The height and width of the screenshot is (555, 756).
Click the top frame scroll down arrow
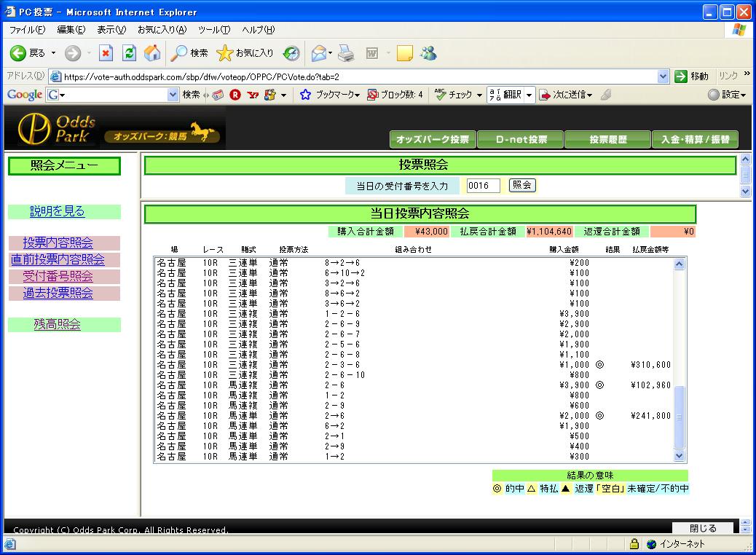[745, 191]
